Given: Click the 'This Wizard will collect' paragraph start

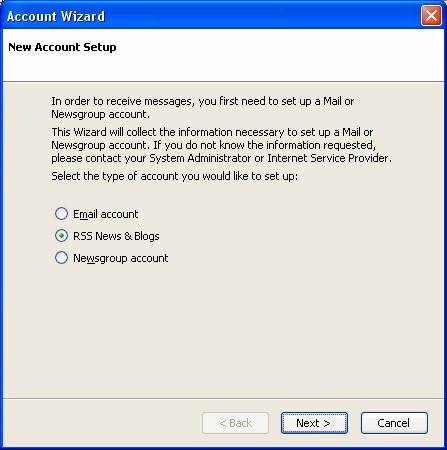Looking at the screenshot, I should (x=115, y=132).
